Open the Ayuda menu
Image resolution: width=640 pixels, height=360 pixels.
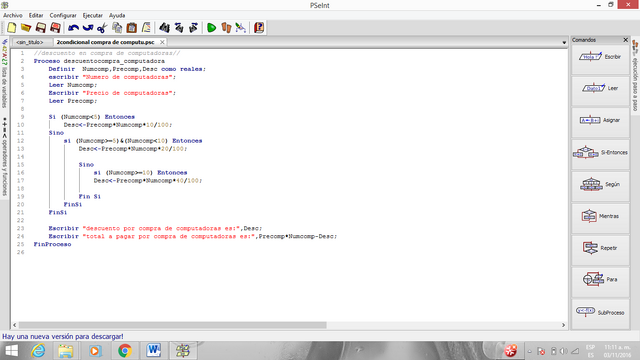[x=117, y=16]
